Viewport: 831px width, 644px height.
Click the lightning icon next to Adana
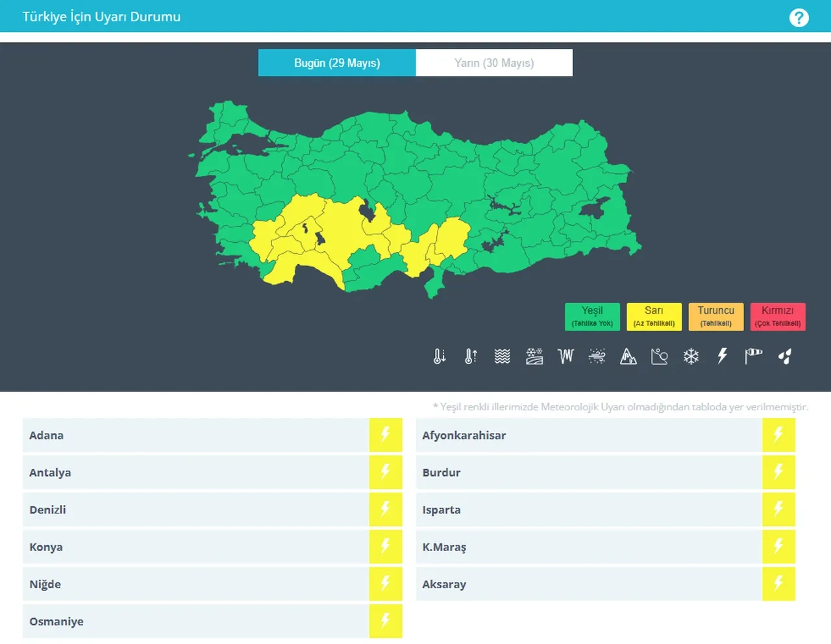pos(386,435)
